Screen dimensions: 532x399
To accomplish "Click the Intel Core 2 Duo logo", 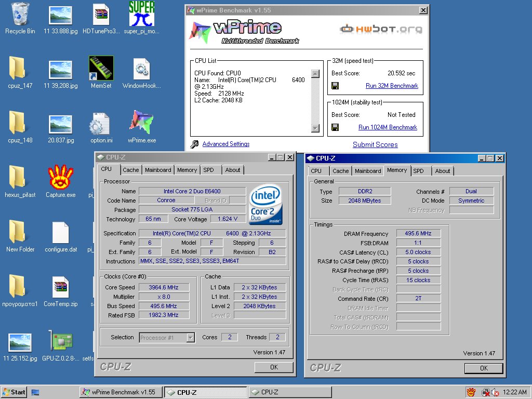I will pos(265,204).
